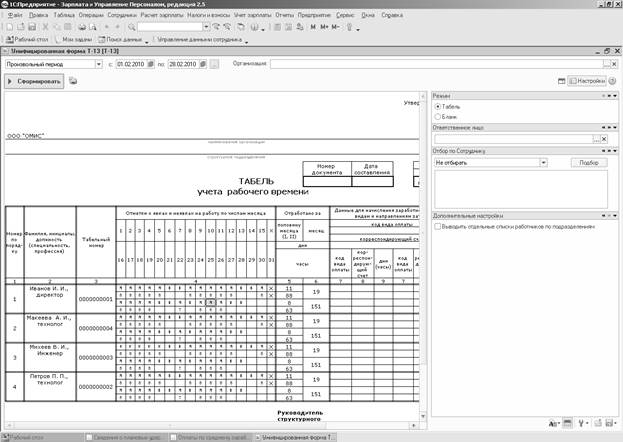623x442 pixels.
Task: Click the Print toolbar icon
Action: [82, 27]
